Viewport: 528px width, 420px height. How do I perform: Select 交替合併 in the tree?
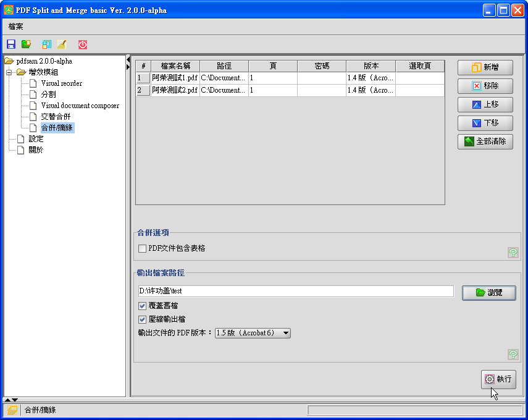pos(56,117)
